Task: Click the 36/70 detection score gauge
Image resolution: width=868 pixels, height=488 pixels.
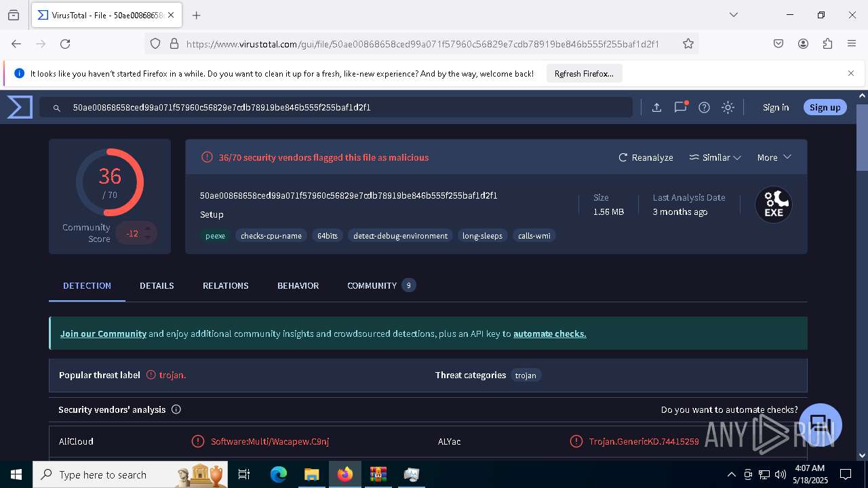Action: coord(110,182)
